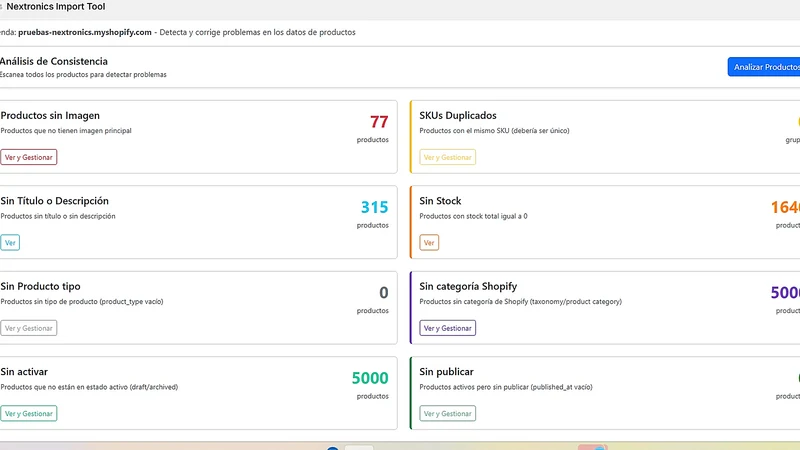Screen dimensions: 800x450
Task: Click the 0 productos count
Action: (x=384, y=293)
